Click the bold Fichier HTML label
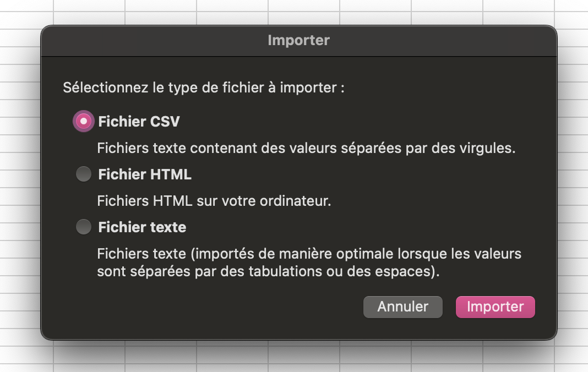The image size is (588, 372). point(145,174)
